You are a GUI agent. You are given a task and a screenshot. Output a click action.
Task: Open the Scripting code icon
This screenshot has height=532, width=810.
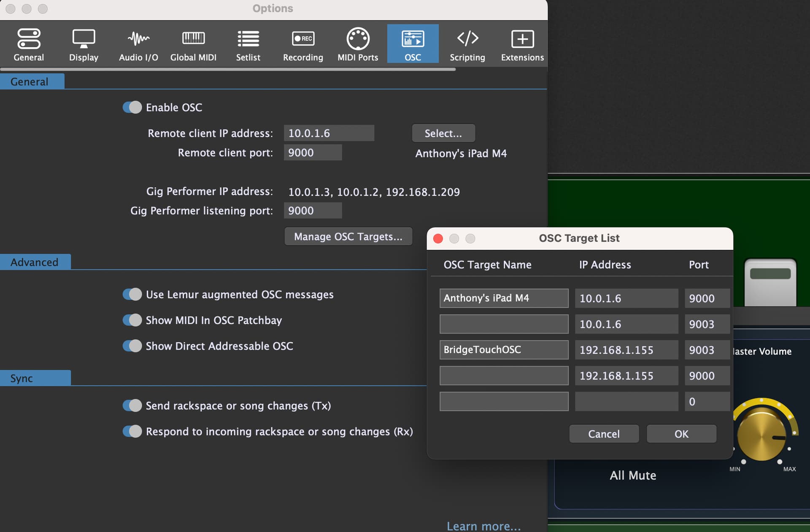[467, 44]
